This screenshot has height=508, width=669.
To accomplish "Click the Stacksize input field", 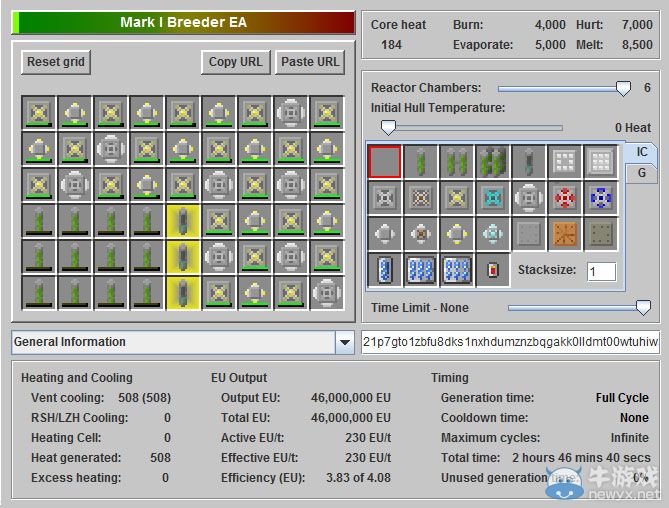I will click(601, 271).
